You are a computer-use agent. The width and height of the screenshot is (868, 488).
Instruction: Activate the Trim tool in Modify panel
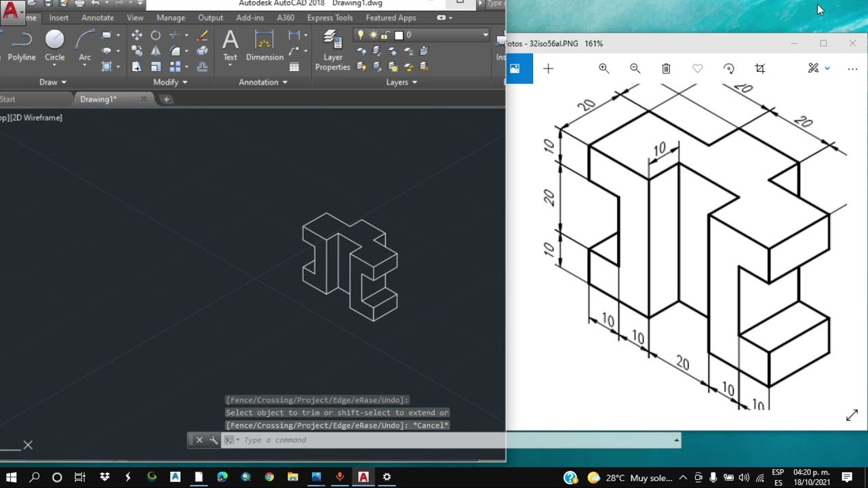point(175,35)
